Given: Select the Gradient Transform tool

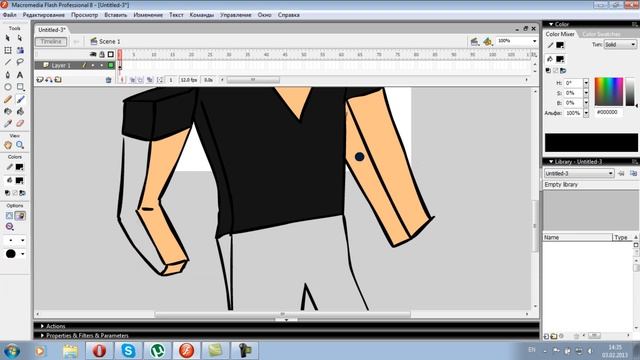Looking at the screenshot, I should [x=20, y=50].
